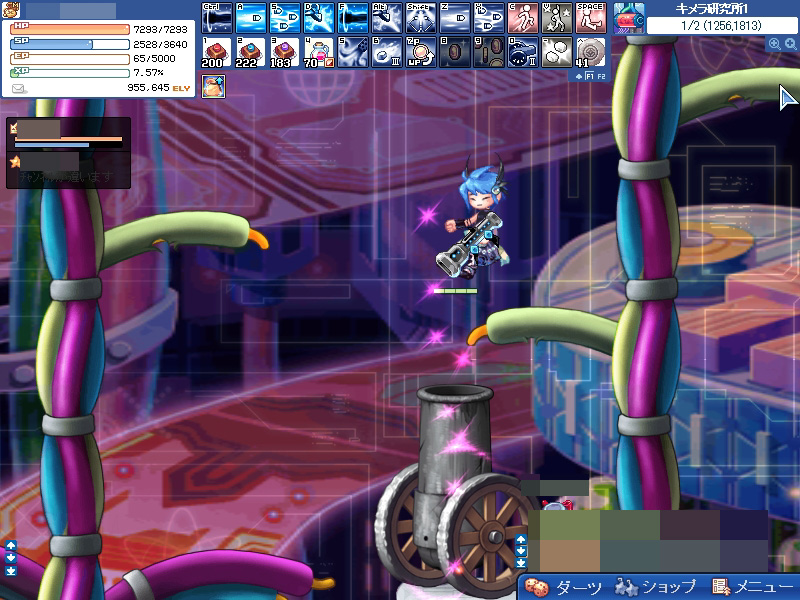
Task: Click the HP bar gauge
Action: coord(70,29)
